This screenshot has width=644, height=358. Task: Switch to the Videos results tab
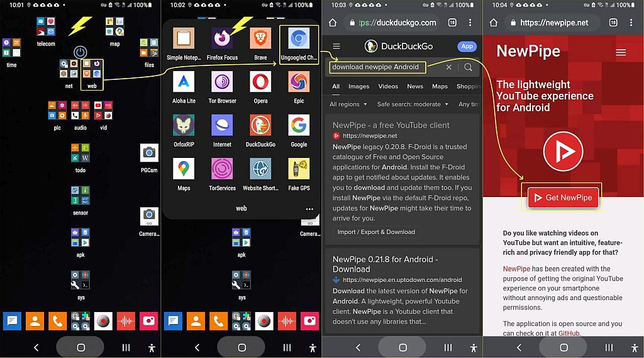388,86
